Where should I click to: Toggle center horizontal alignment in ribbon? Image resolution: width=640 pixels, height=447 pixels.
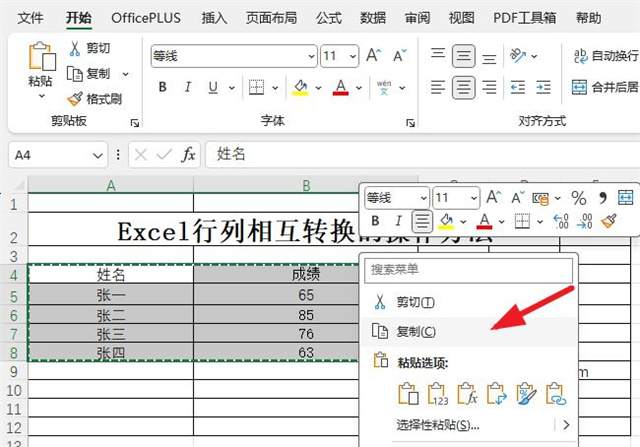463,87
